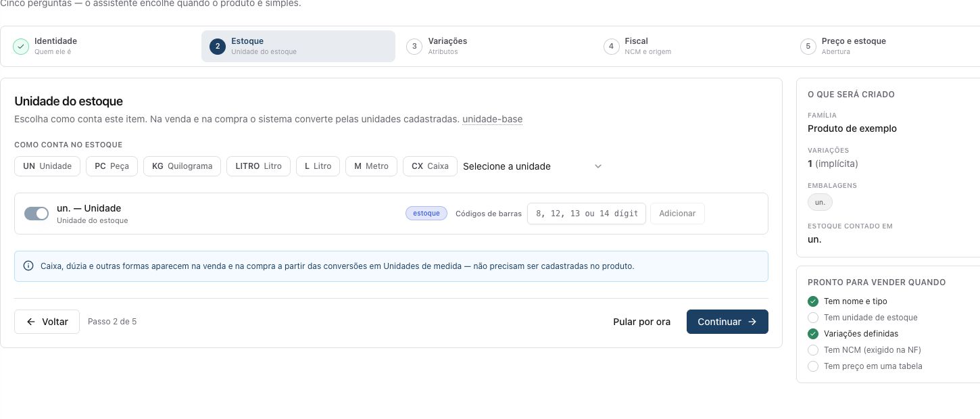This screenshot has height=419, width=980.
Task: Click Pular por ora
Action: click(x=641, y=322)
